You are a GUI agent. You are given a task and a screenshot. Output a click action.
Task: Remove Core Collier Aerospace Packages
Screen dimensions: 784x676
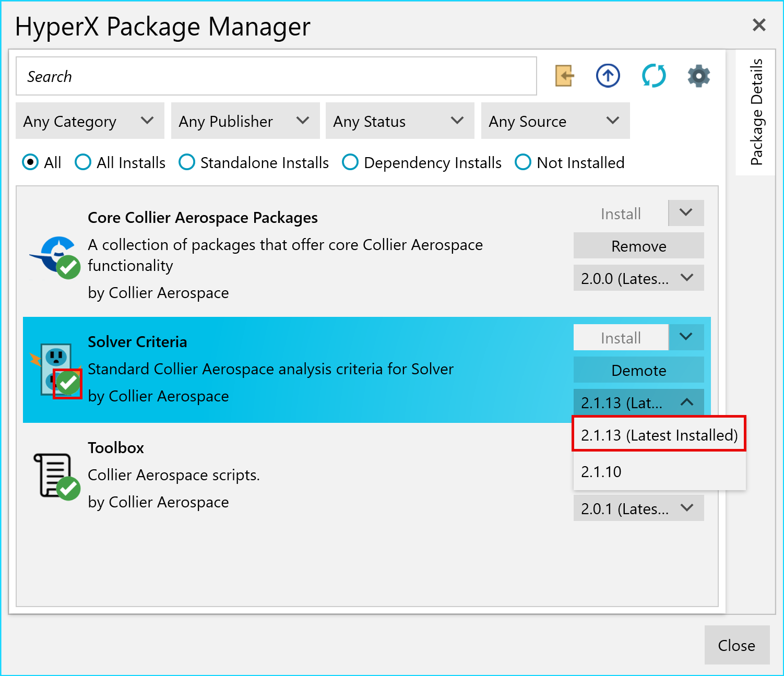639,245
